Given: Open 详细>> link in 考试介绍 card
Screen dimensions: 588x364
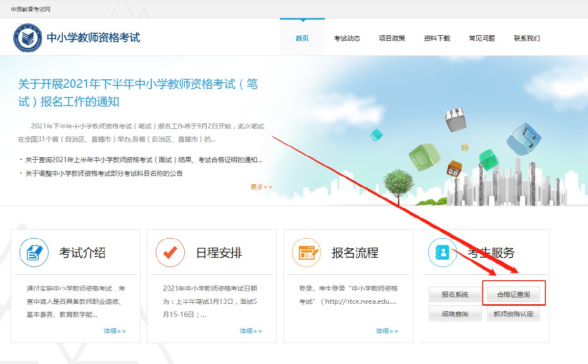Looking at the screenshot, I should pyautogui.click(x=114, y=331).
